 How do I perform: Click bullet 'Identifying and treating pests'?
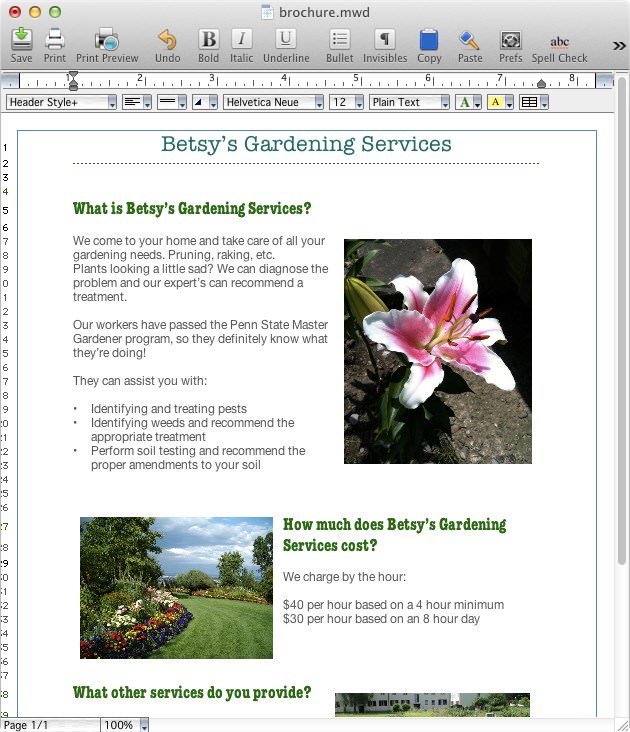[168, 408]
